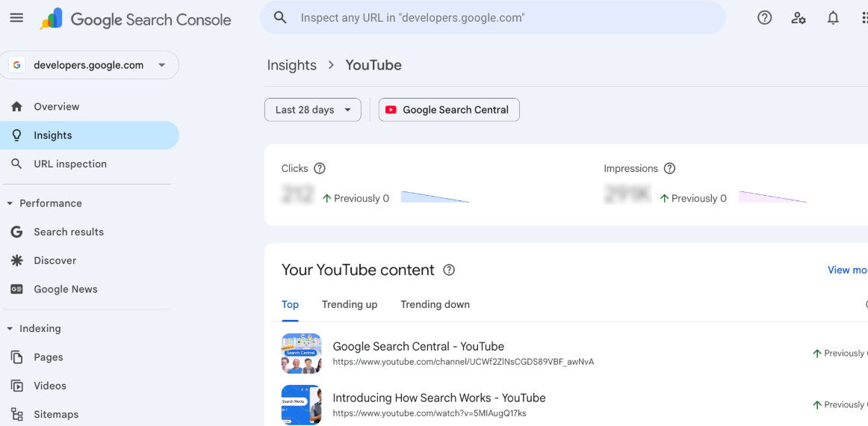Open the notifications bell
The image size is (868, 426).
[833, 18]
